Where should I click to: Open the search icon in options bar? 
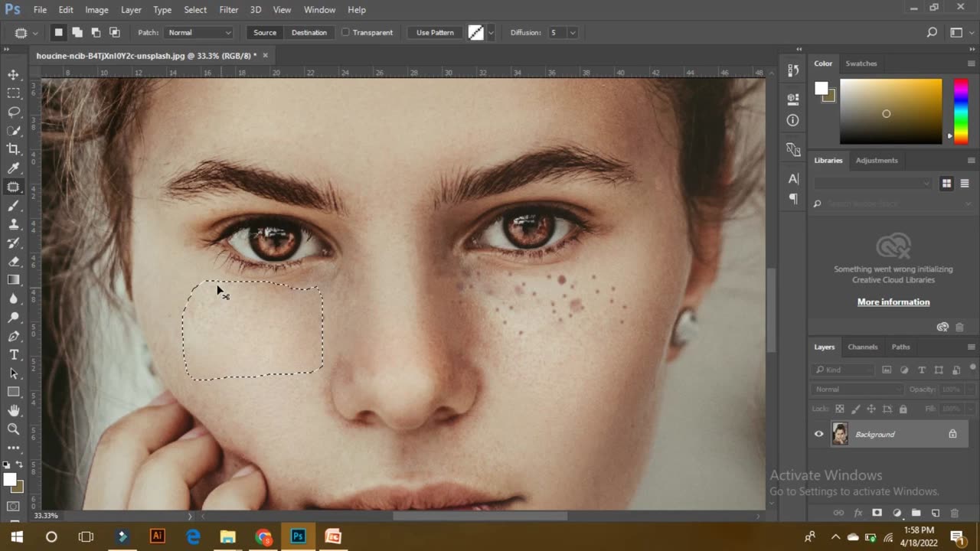click(932, 32)
